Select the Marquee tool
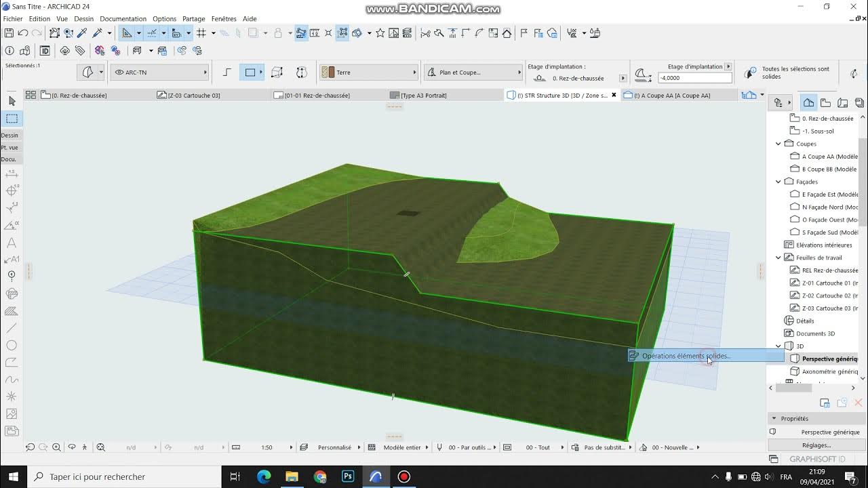This screenshot has width=868, height=488. [x=12, y=119]
